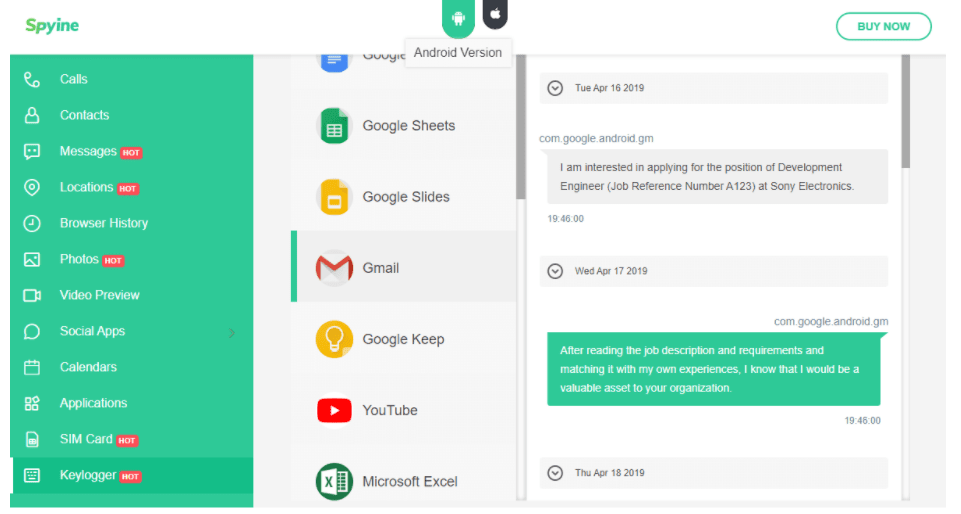Click the Wed Apr 17 2019 date
Screen dimensions: 961x514
(611, 271)
